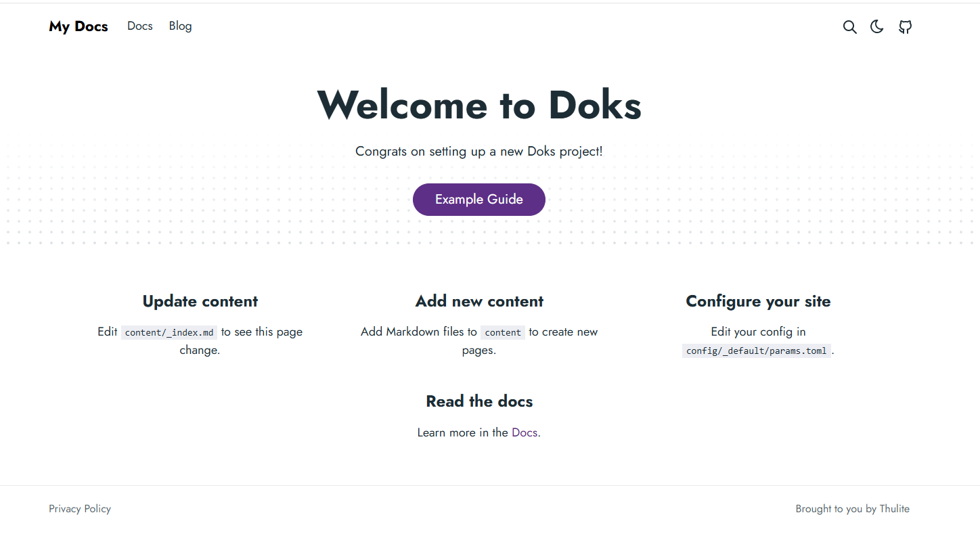The image size is (980, 540).
Task: Click the Add new content heading
Action: click(x=479, y=301)
